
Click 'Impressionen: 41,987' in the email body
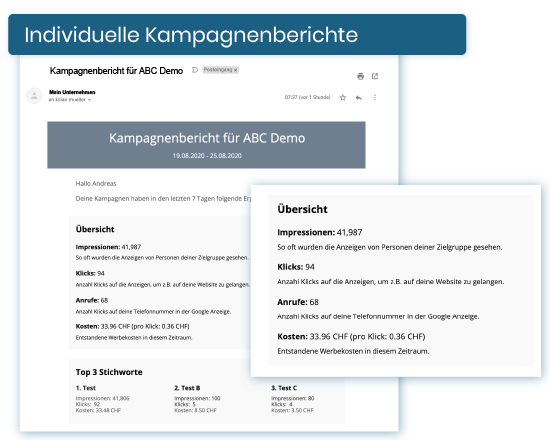(108, 247)
